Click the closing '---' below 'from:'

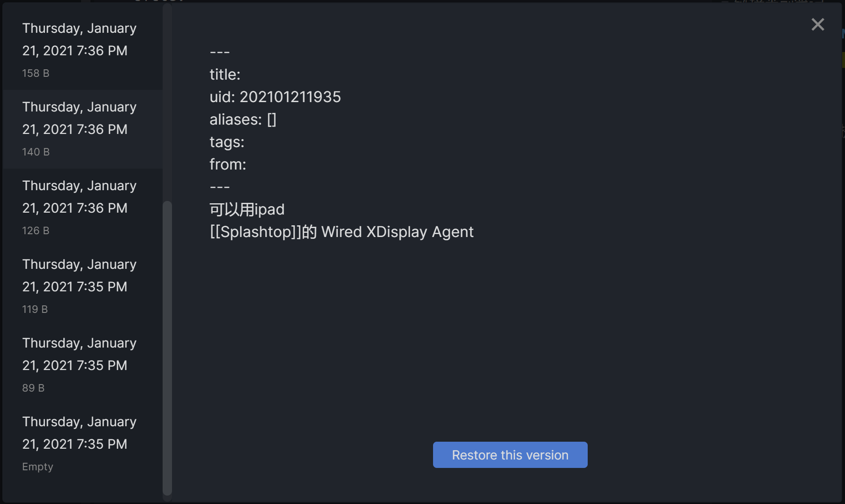coord(219,187)
